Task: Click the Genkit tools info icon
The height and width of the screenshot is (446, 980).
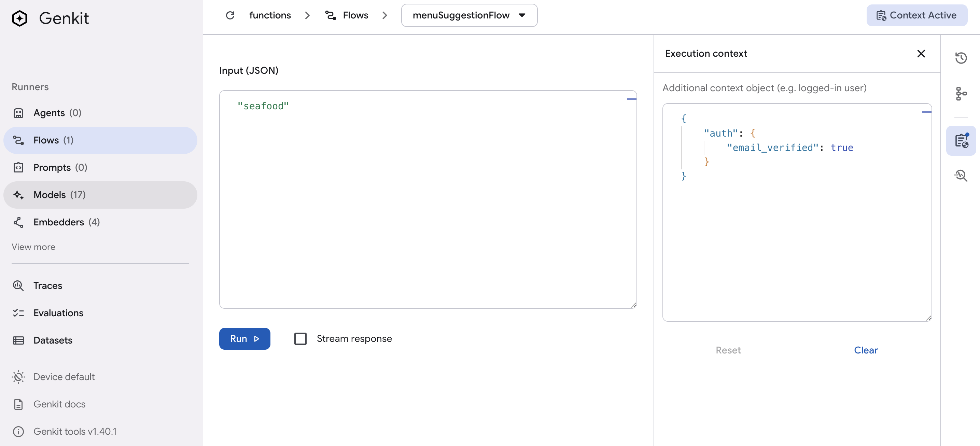Action: pos(18,432)
